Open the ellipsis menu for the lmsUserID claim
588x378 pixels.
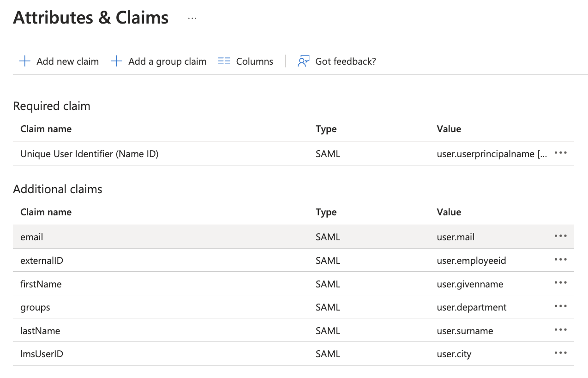pos(560,354)
